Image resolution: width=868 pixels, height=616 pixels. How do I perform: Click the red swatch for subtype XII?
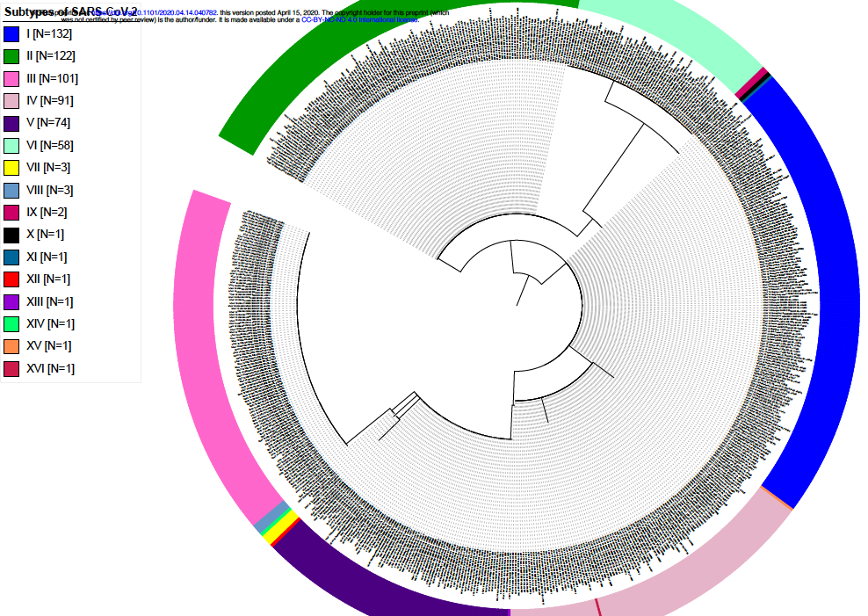tap(11, 279)
